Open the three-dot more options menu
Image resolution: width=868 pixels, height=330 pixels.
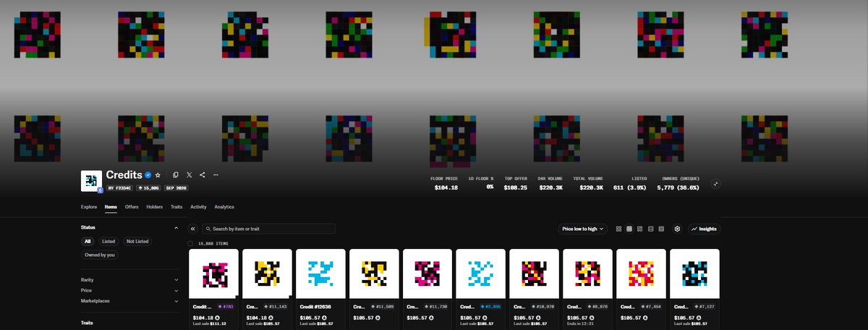tap(216, 175)
